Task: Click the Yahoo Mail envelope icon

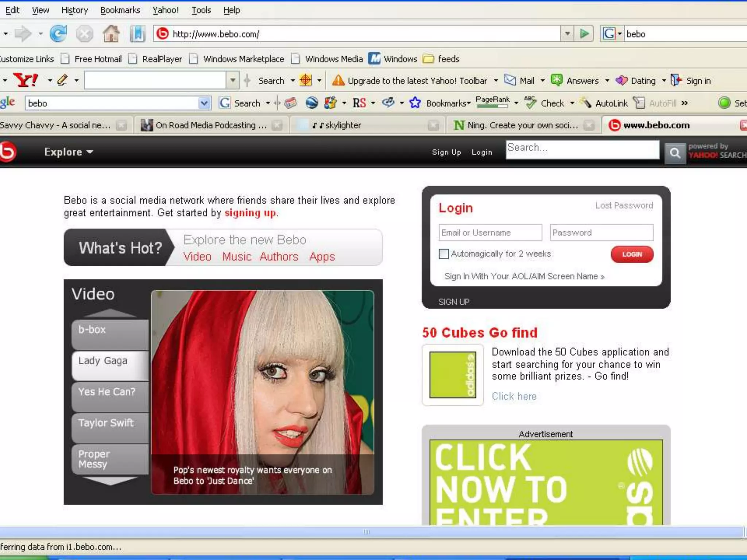Action: [x=510, y=80]
